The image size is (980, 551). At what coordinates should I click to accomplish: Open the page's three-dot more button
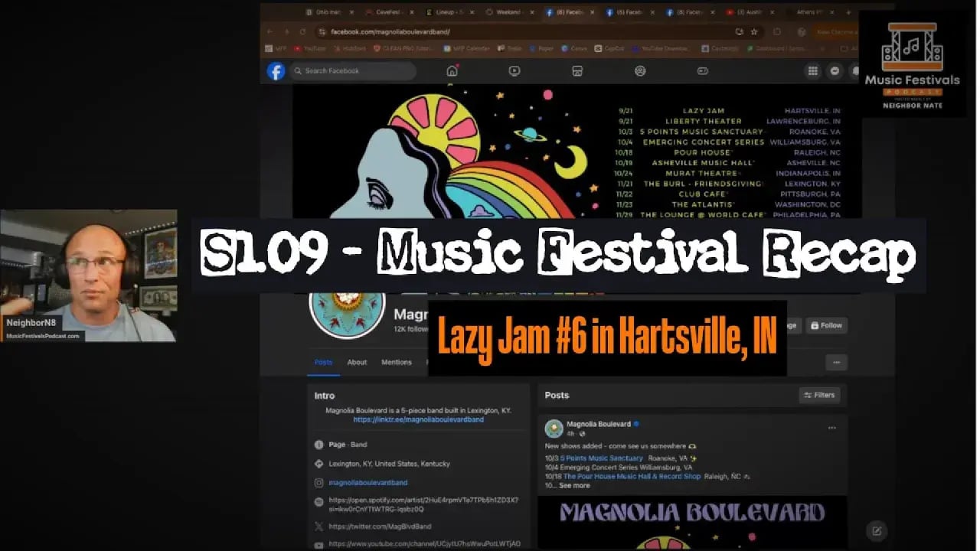[836, 362]
